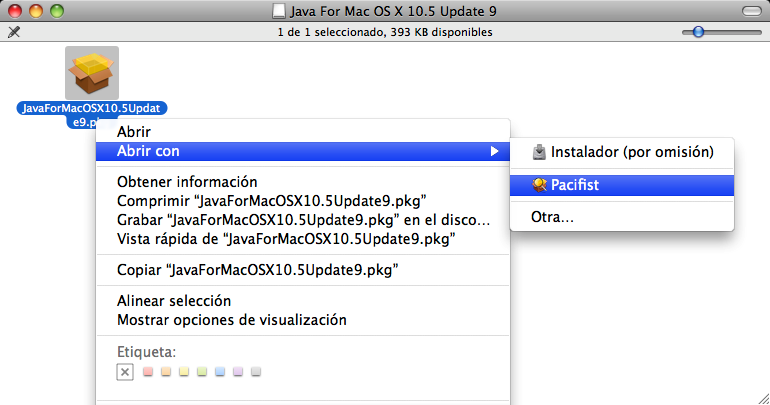The width and height of the screenshot is (770, 405).
Task: Choose Comprimir "JavaForMacOSX10.5Update9.pkg"
Action: [x=303, y=201]
